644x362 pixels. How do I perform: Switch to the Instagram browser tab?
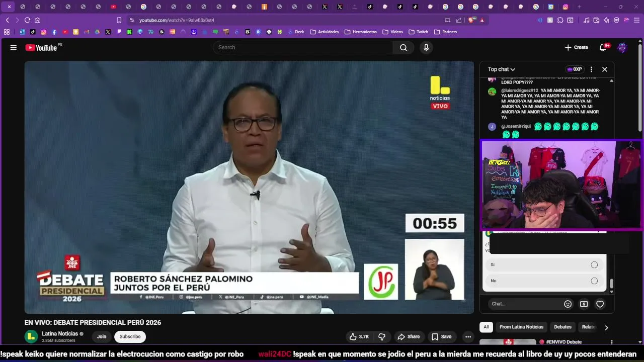pos(566,7)
